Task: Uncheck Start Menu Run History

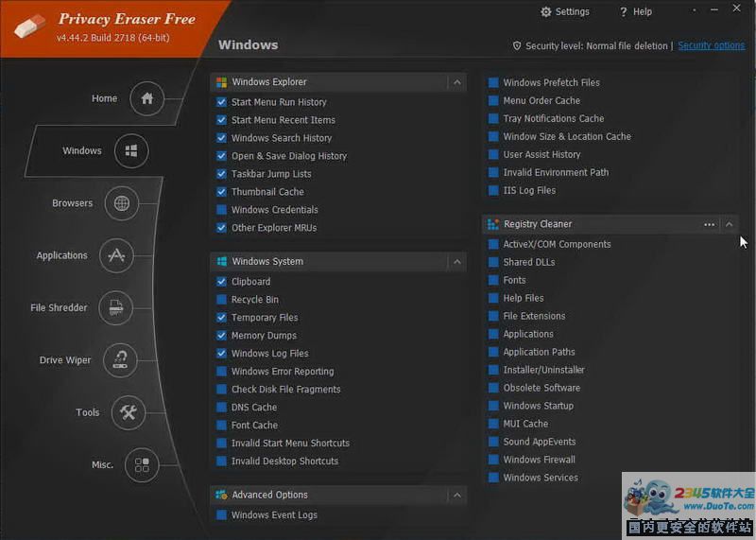Action: click(x=221, y=102)
